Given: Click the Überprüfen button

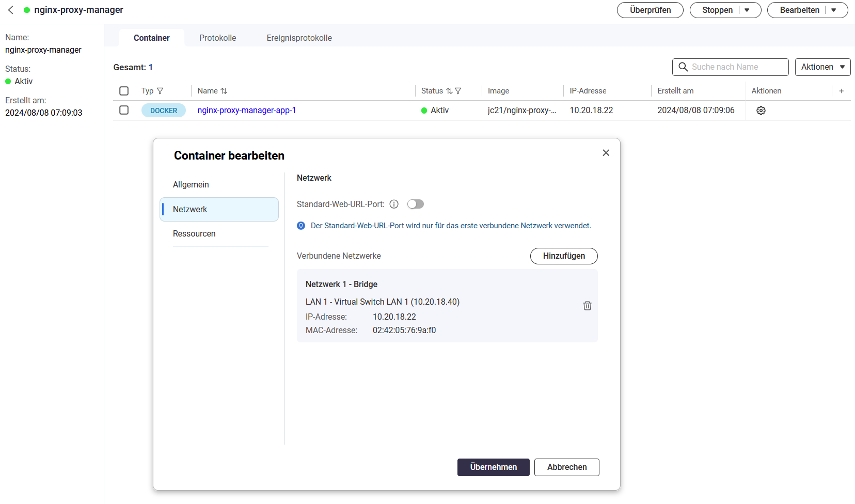Looking at the screenshot, I should (651, 10).
